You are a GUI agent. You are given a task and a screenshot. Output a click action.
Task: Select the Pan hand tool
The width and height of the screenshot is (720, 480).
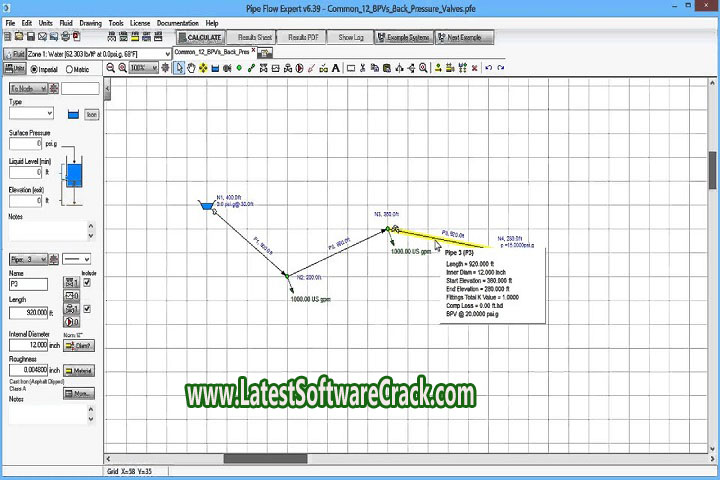pos(191,68)
